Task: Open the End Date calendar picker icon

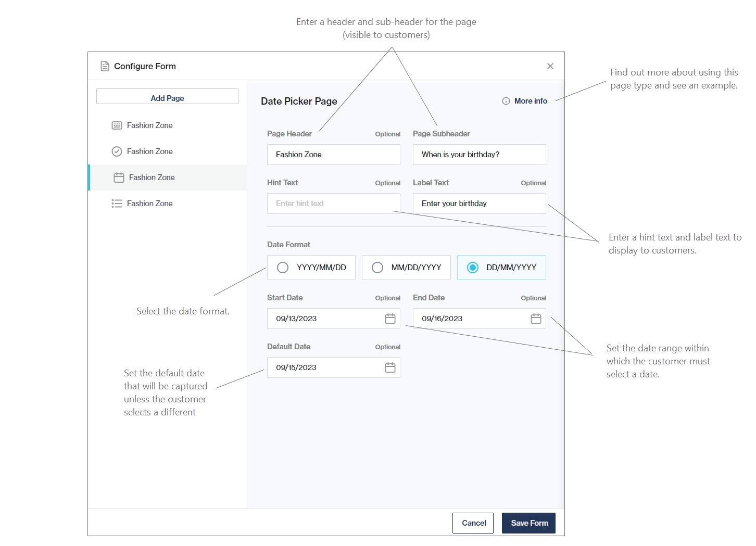Action: (x=536, y=319)
